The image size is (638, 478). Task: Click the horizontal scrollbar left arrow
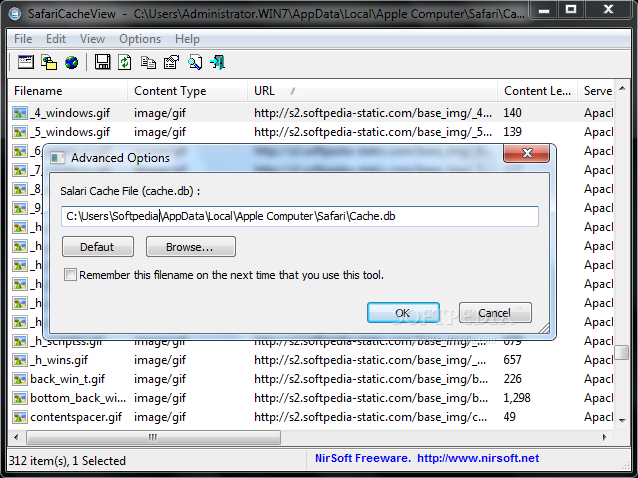point(16,437)
